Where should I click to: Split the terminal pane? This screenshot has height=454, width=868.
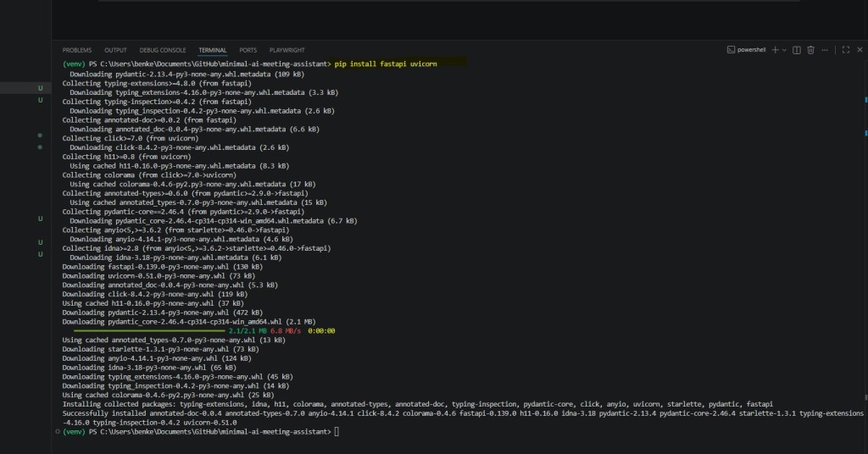(797, 50)
